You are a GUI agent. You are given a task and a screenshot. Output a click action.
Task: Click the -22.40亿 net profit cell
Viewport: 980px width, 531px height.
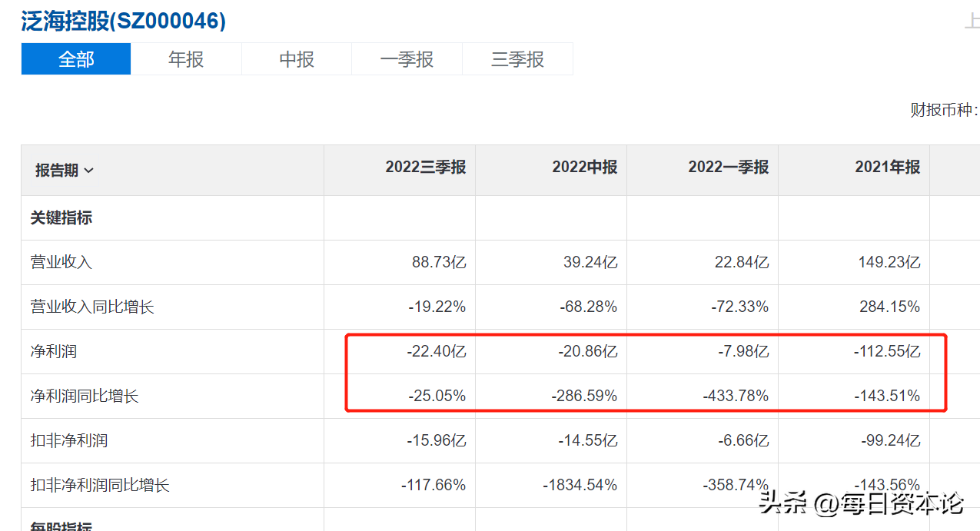pyautogui.click(x=436, y=351)
